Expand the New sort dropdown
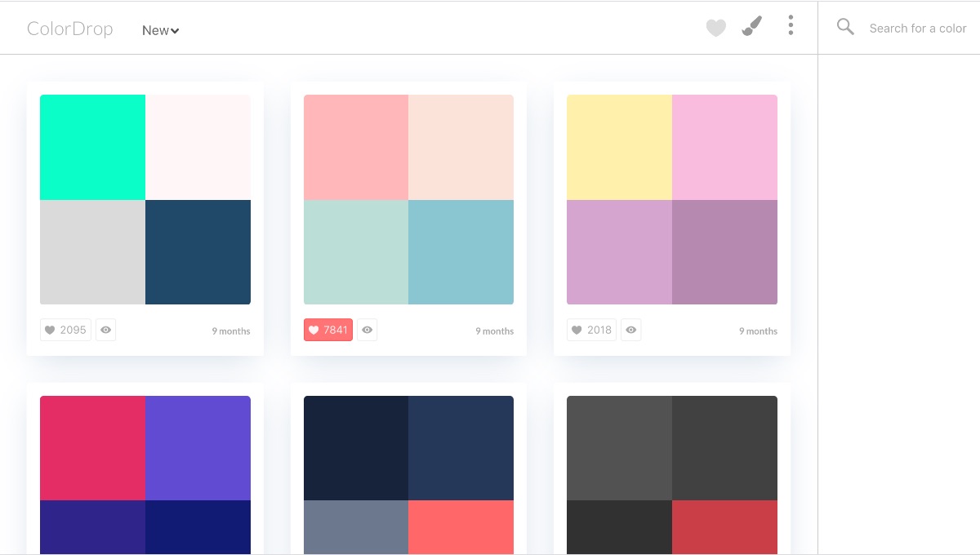The width and height of the screenshot is (980, 555). click(x=160, y=30)
